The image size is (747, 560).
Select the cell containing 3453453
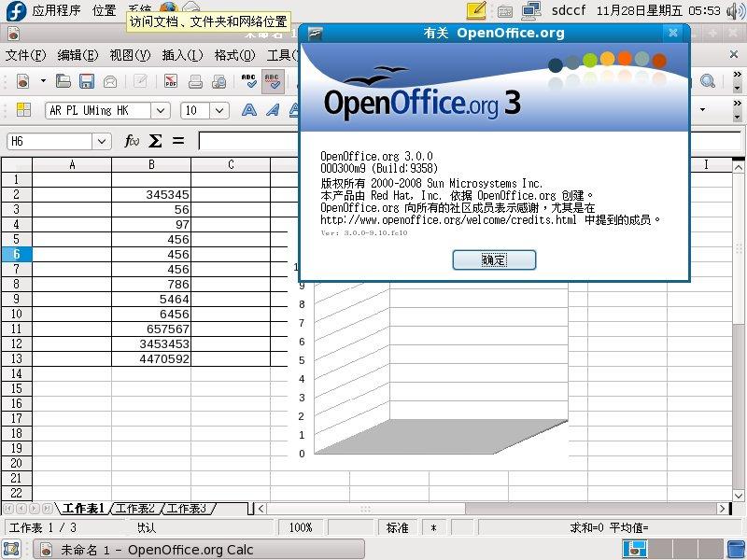point(151,343)
